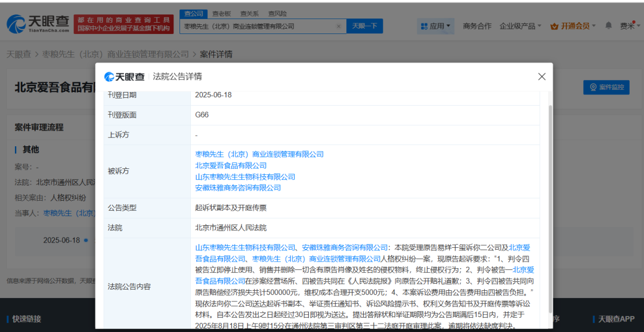Click 商务合作 in the top navigation
This screenshot has height=332, width=644.
pyautogui.click(x=477, y=26)
